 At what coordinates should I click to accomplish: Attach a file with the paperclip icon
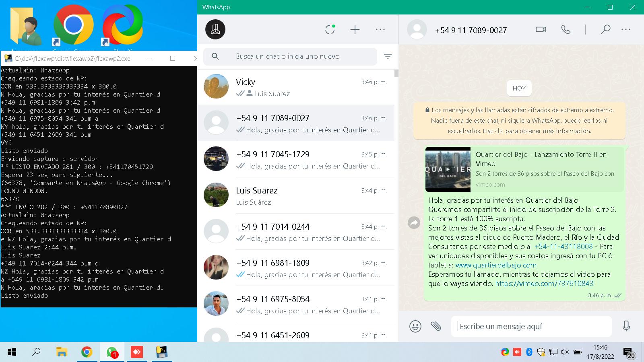click(x=436, y=326)
